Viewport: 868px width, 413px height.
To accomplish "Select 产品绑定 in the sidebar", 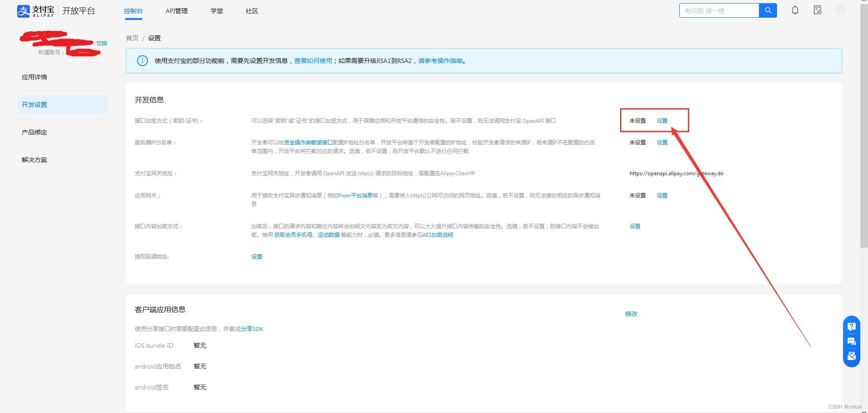I will click(x=62, y=132).
